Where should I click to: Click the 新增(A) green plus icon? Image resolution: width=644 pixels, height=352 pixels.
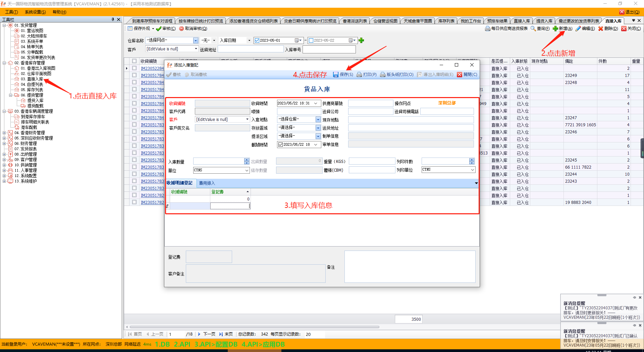(x=555, y=29)
